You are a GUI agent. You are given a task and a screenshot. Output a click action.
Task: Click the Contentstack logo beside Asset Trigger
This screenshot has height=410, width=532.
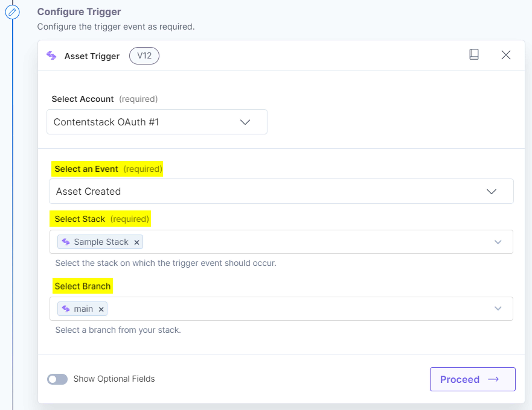click(51, 56)
